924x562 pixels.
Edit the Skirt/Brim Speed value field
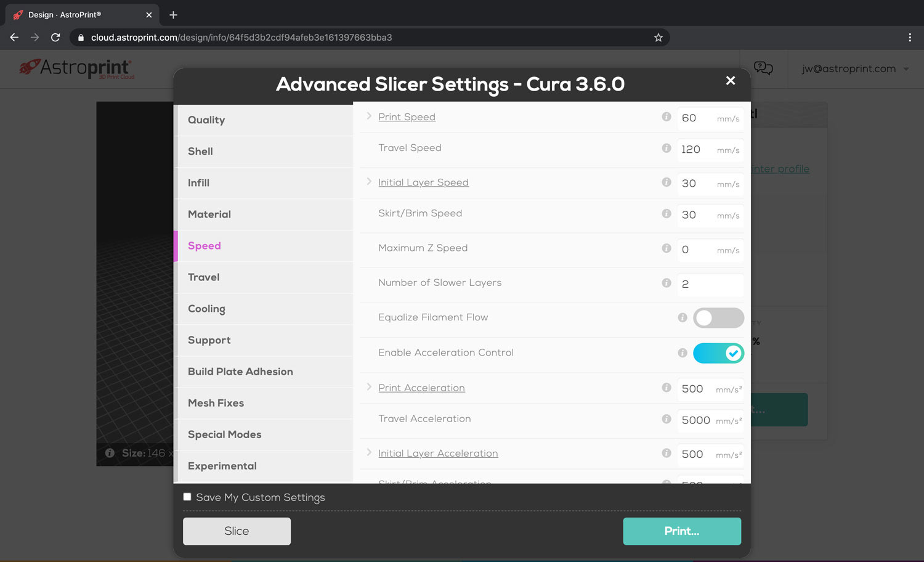pos(710,215)
